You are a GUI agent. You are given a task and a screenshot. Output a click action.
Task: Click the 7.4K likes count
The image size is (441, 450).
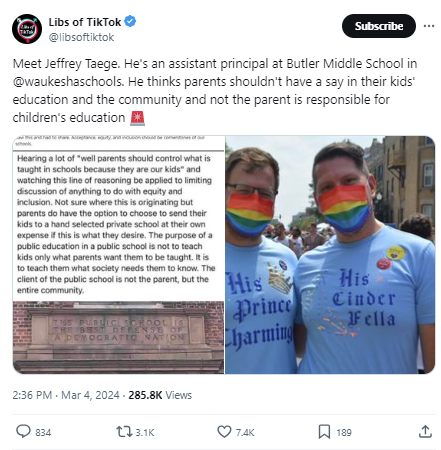coord(245,433)
